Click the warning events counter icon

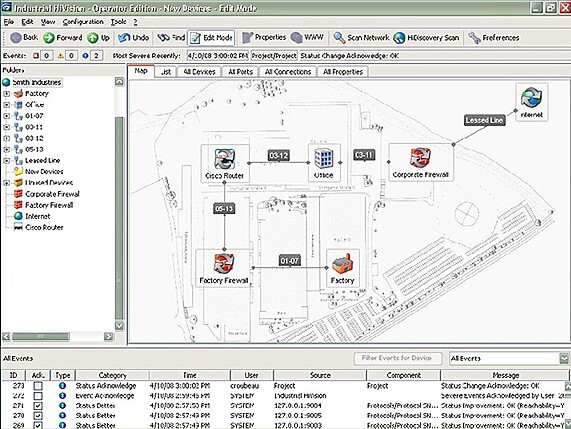click(x=60, y=56)
